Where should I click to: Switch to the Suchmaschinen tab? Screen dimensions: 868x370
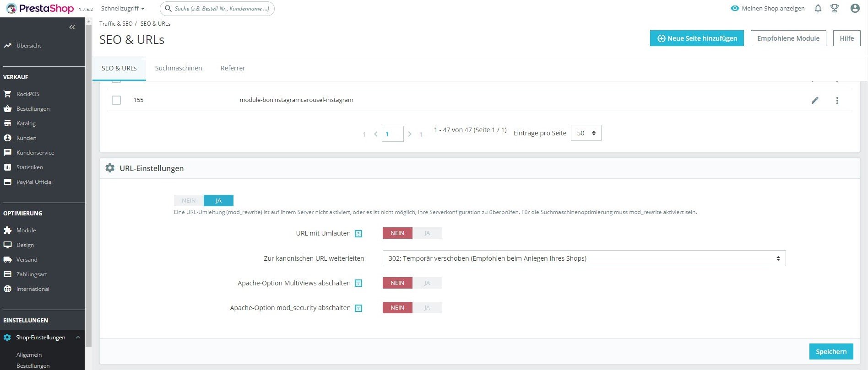(x=179, y=68)
